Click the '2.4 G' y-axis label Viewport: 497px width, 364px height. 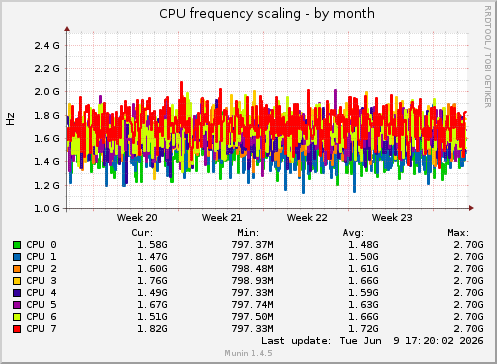click(x=47, y=45)
